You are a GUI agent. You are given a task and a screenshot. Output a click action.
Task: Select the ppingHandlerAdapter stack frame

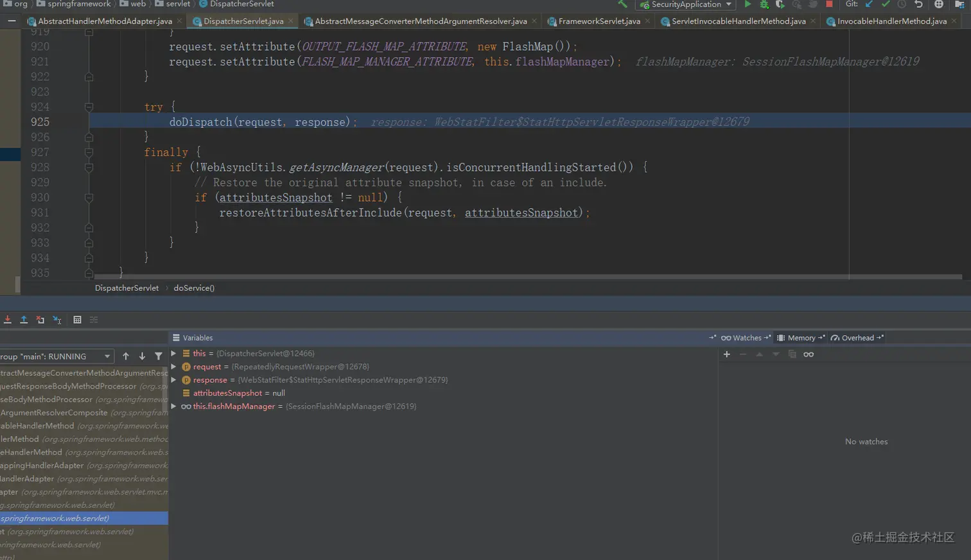click(x=84, y=466)
